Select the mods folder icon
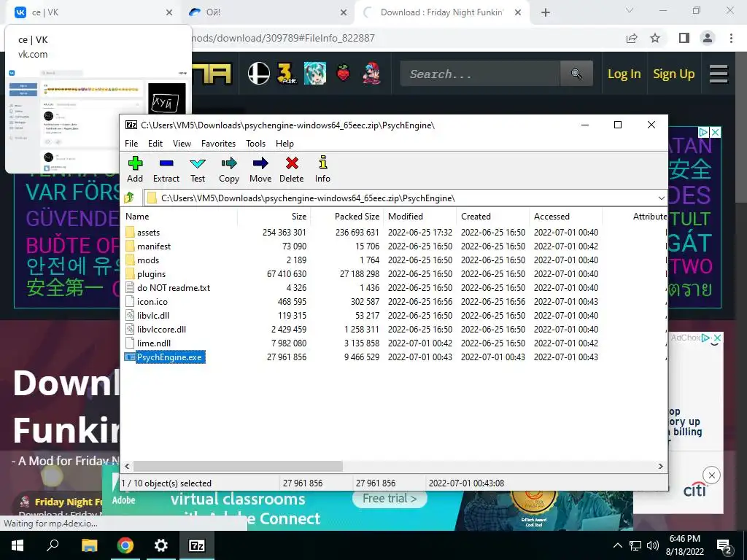Viewport: 747px width, 560px height. tap(130, 260)
